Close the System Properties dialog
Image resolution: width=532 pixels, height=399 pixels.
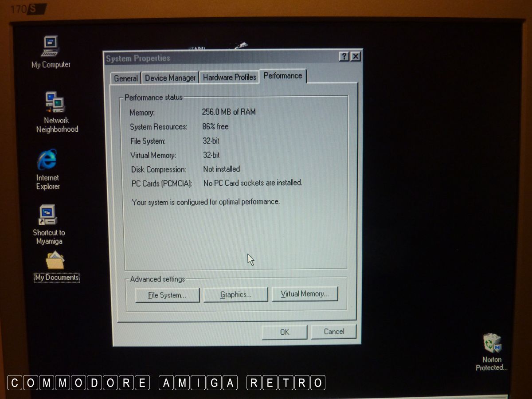coord(356,57)
